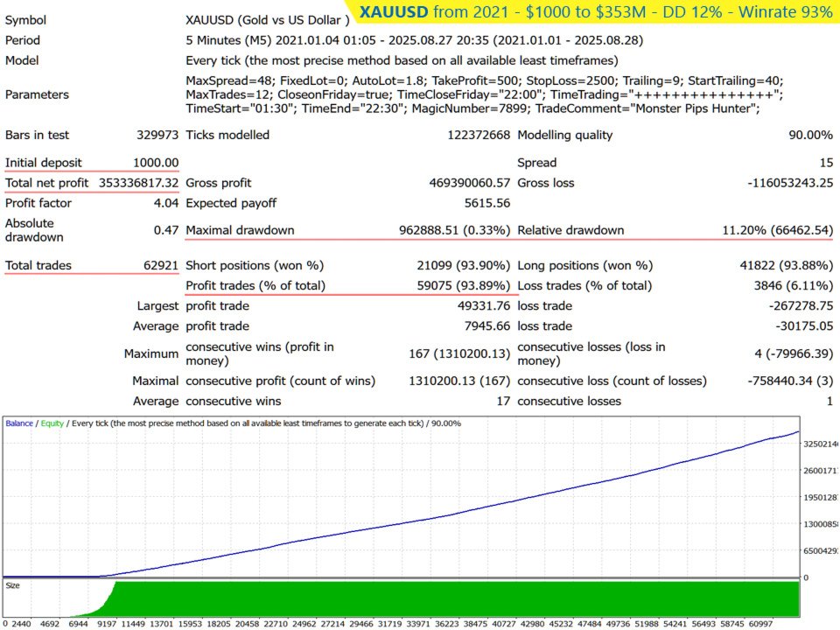
Task: Select the 'Total trades' label
Action: click(38, 266)
